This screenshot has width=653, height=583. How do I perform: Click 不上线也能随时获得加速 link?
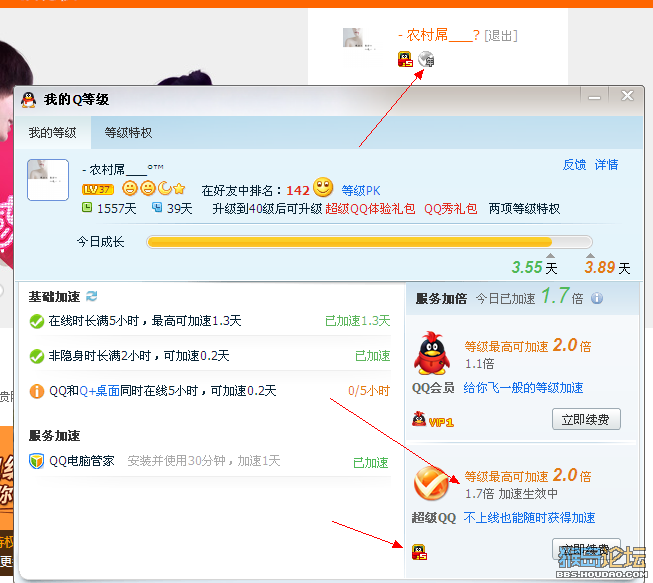(x=529, y=518)
